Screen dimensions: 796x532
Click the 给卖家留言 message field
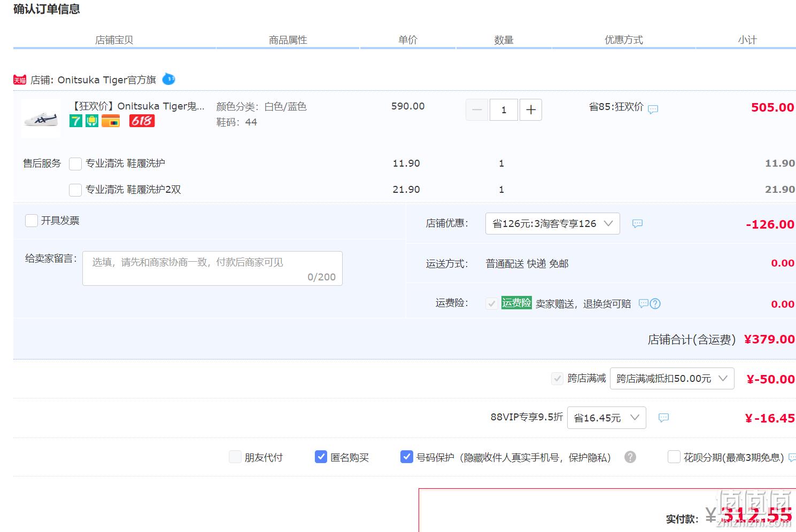pyautogui.click(x=212, y=268)
